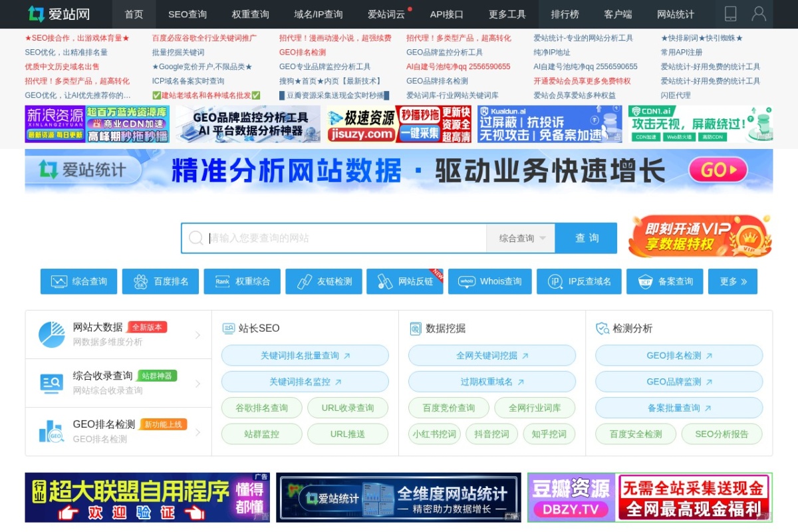Open the 全网关键词挖掘 external link arrow
The height and width of the screenshot is (532, 798).
(525, 356)
